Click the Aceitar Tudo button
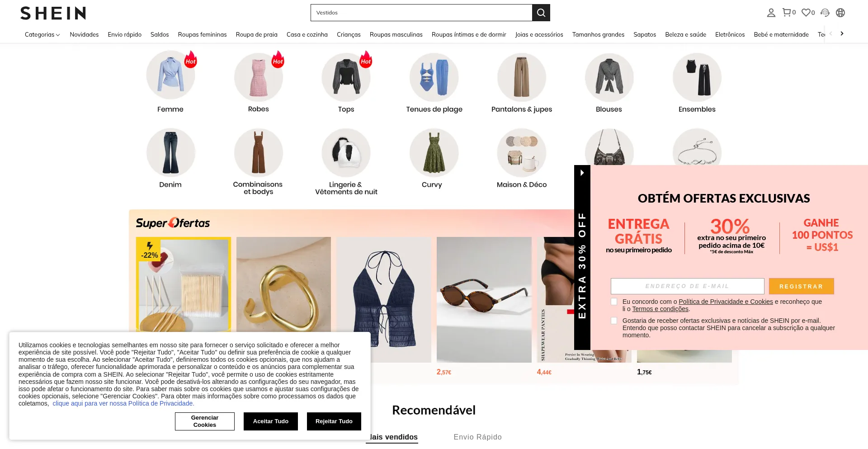The width and height of the screenshot is (868, 449). pyautogui.click(x=271, y=421)
